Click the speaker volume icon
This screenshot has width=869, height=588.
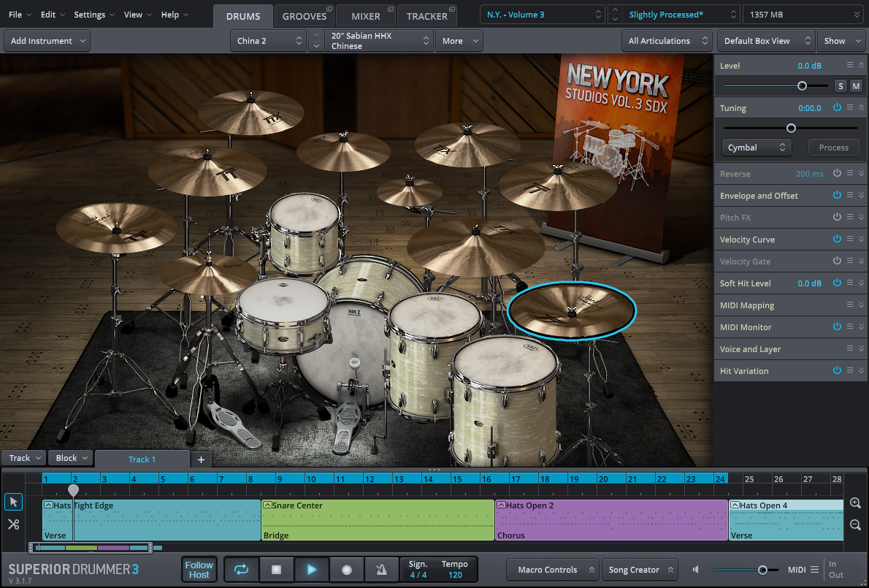click(x=696, y=570)
